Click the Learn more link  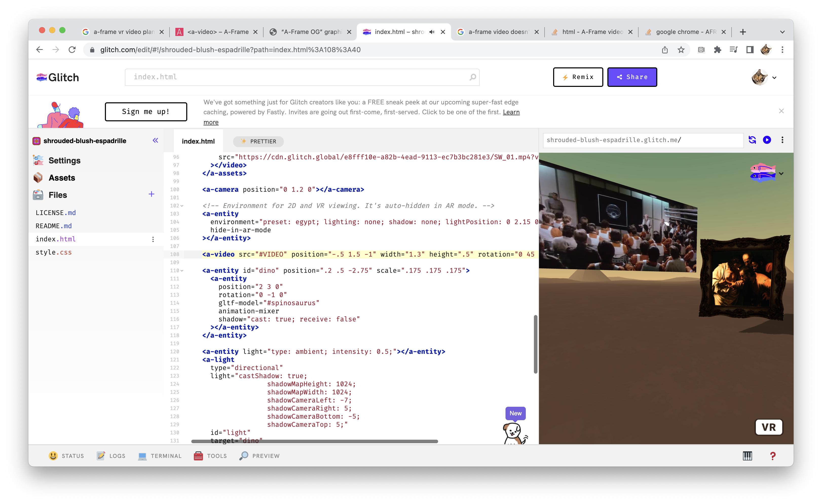click(x=511, y=112)
